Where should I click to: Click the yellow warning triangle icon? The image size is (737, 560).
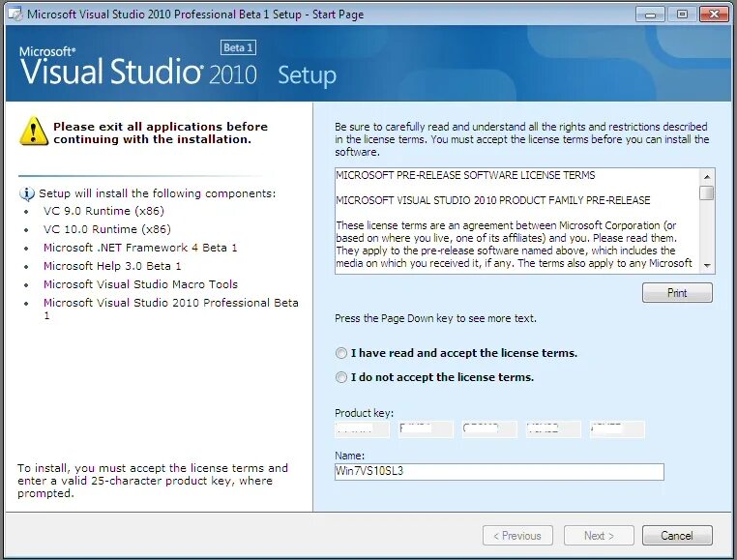click(34, 132)
